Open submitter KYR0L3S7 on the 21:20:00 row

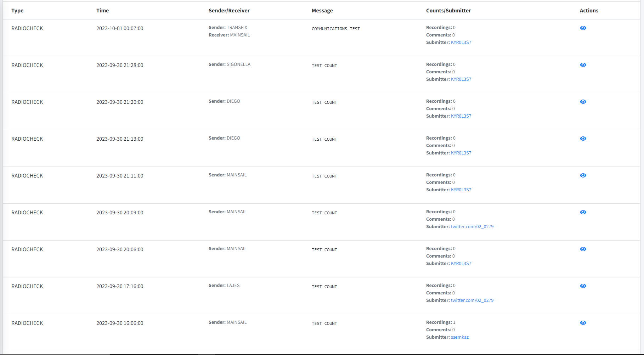click(461, 116)
